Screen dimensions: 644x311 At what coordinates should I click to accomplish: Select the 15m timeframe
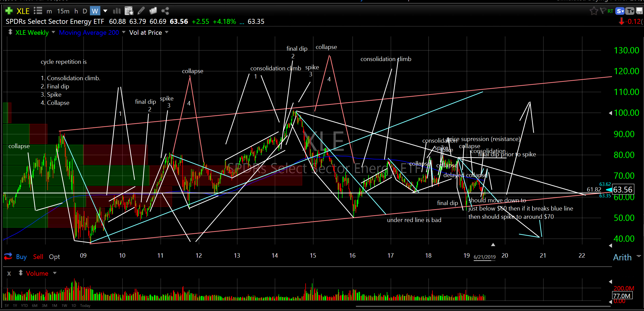[63, 11]
